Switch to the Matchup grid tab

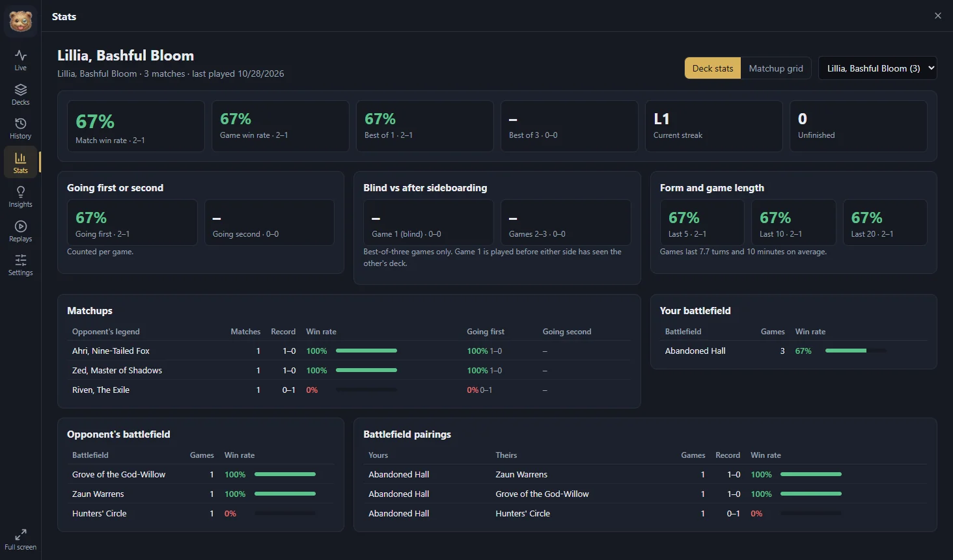pos(776,68)
